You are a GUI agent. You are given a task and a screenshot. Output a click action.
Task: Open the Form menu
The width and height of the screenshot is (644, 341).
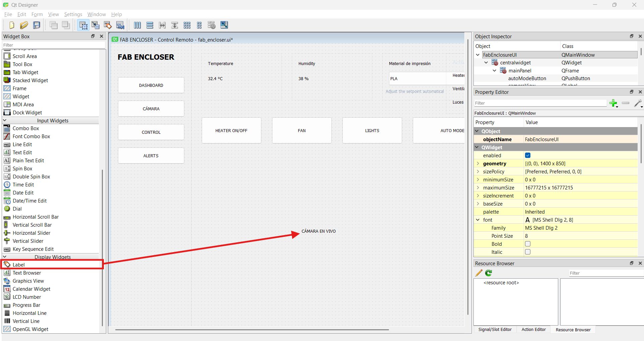tap(37, 14)
